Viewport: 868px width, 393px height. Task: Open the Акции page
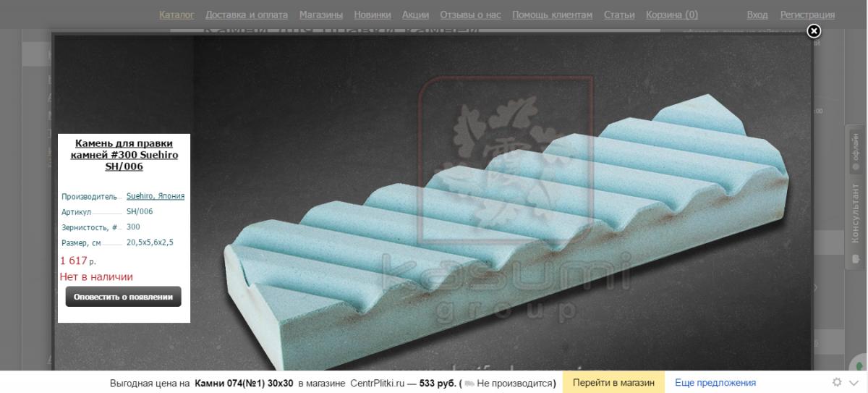tap(415, 14)
